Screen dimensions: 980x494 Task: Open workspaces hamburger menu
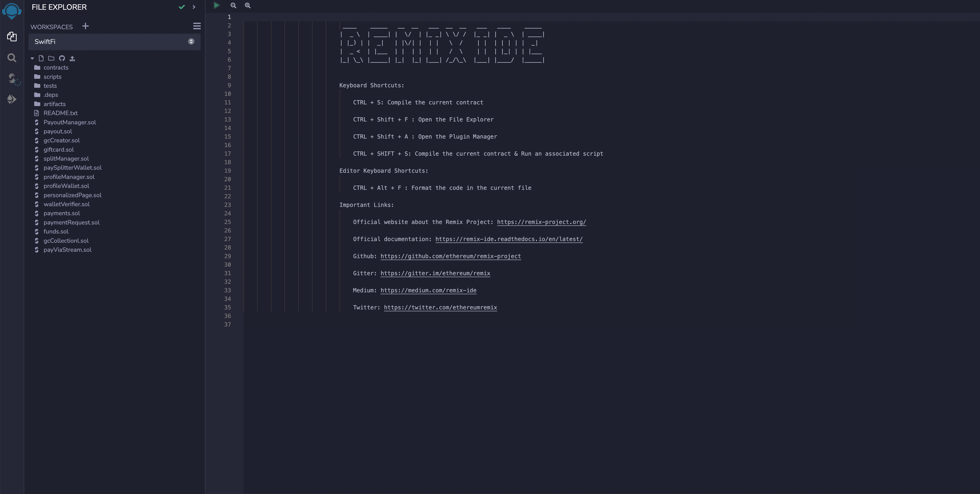tap(197, 26)
